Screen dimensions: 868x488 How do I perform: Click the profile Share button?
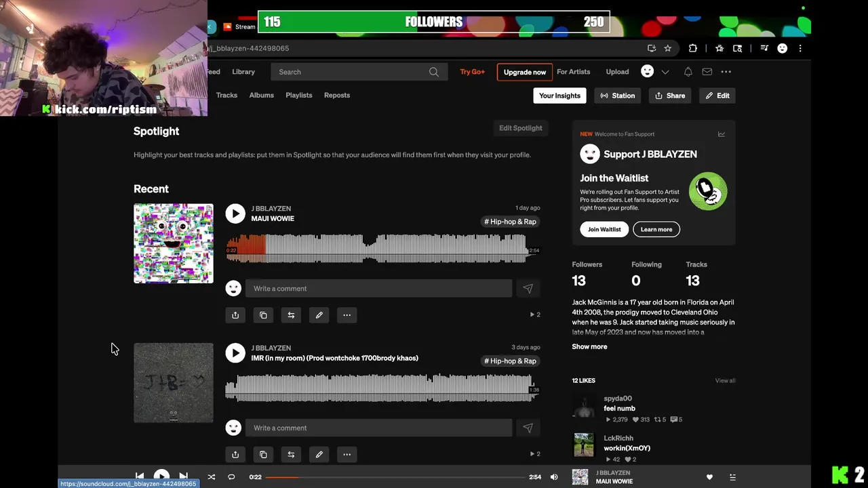point(670,96)
